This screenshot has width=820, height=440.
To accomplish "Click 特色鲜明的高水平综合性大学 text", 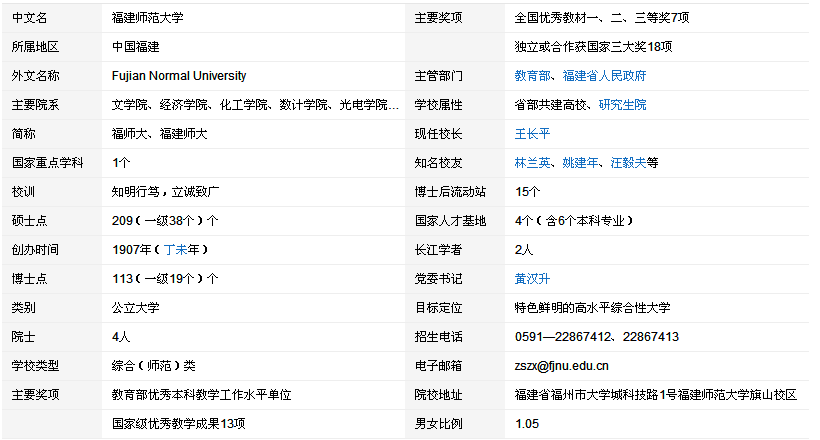I will 593,308.
